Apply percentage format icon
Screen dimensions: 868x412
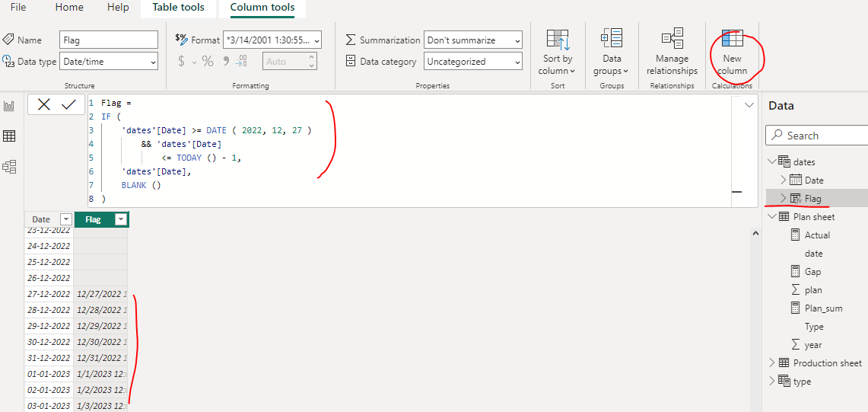point(208,62)
